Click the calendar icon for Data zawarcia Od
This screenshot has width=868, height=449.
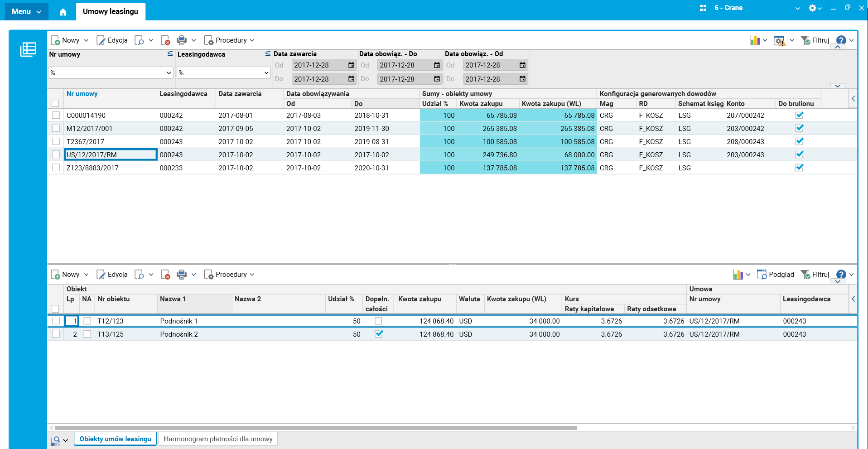(351, 65)
